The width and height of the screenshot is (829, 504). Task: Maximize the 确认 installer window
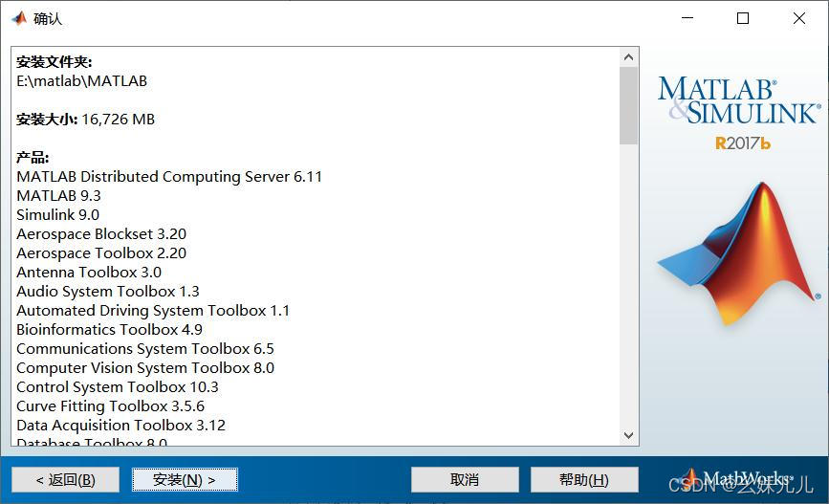(743, 18)
